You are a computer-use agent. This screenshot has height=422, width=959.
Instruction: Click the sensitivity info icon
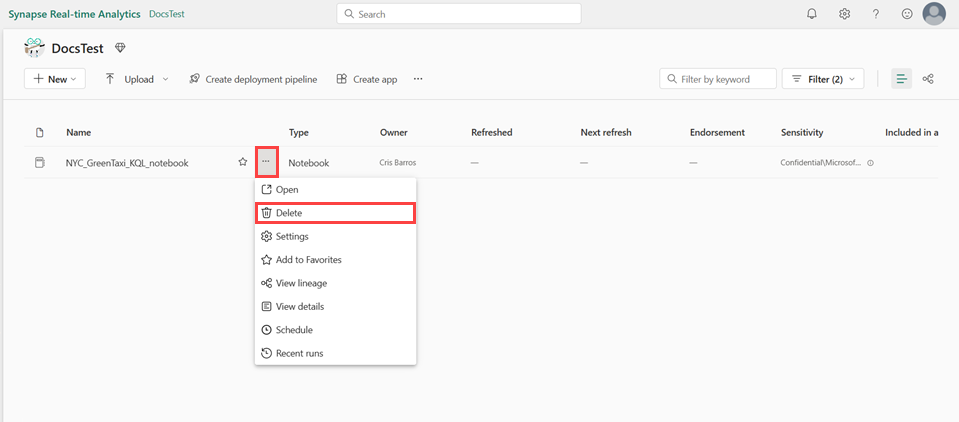(870, 163)
